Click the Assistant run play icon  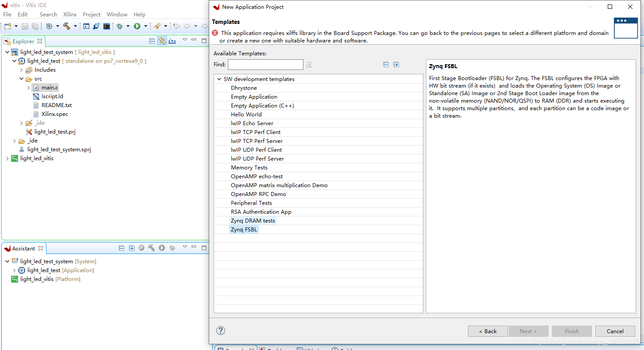click(162, 248)
